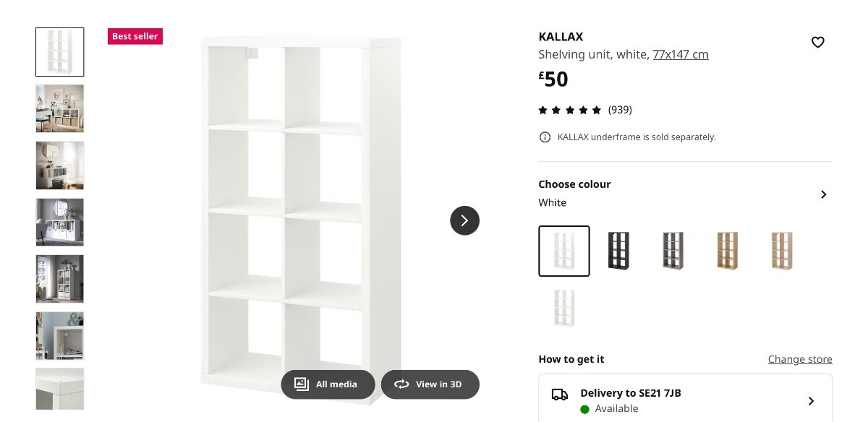Pick the white stained oak effect swatch
The width and height of the screenshot is (868, 422).
pyautogui.click(x=781, y=251)
